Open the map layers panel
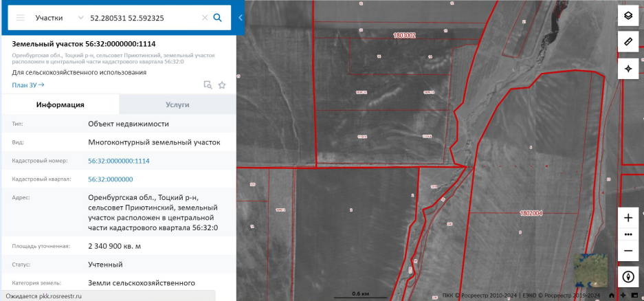The image size is (644, 301). (x=628, y=16)
